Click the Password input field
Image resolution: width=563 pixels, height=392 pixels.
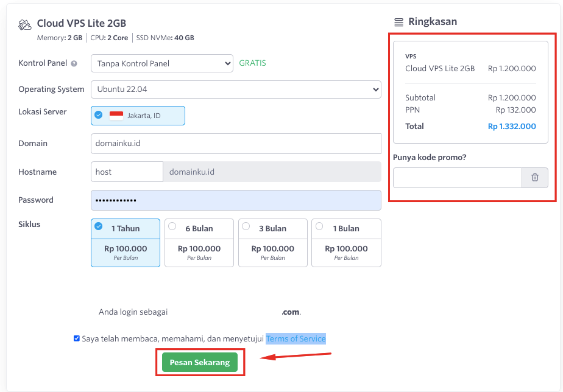tap(236, 200)
